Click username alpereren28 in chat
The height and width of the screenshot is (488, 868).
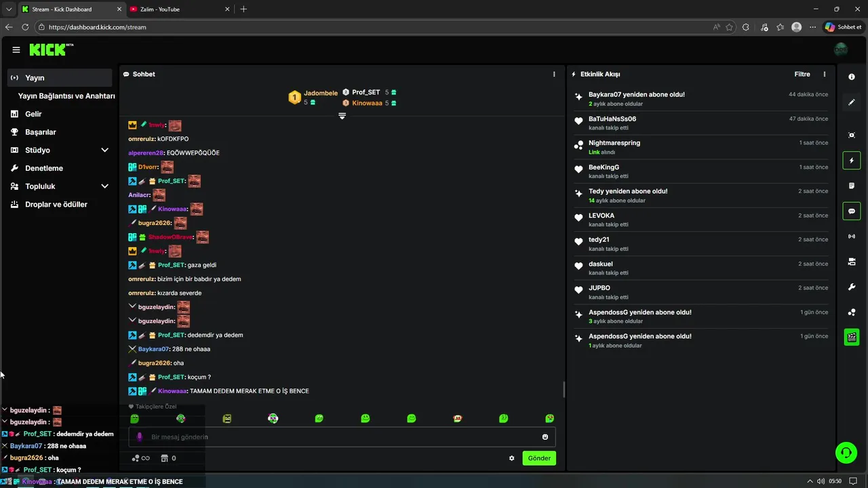coord(146,153)
